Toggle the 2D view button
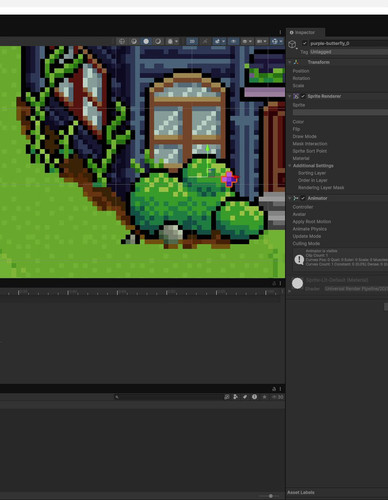This screenshot has height=500, width=388. coord(192,41)
